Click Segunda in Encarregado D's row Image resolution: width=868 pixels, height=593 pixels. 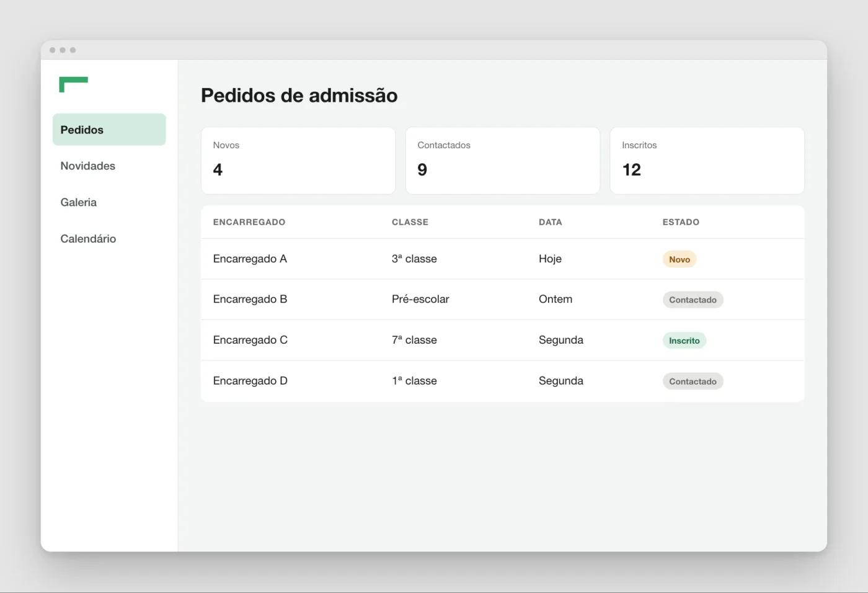[561, 381]
